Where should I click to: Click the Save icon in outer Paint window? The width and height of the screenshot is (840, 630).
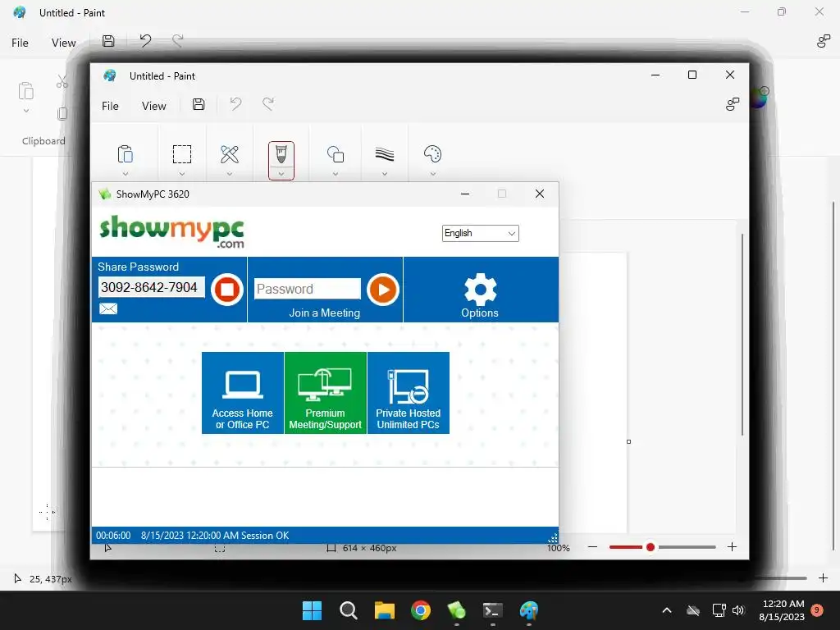pos(108,41)
